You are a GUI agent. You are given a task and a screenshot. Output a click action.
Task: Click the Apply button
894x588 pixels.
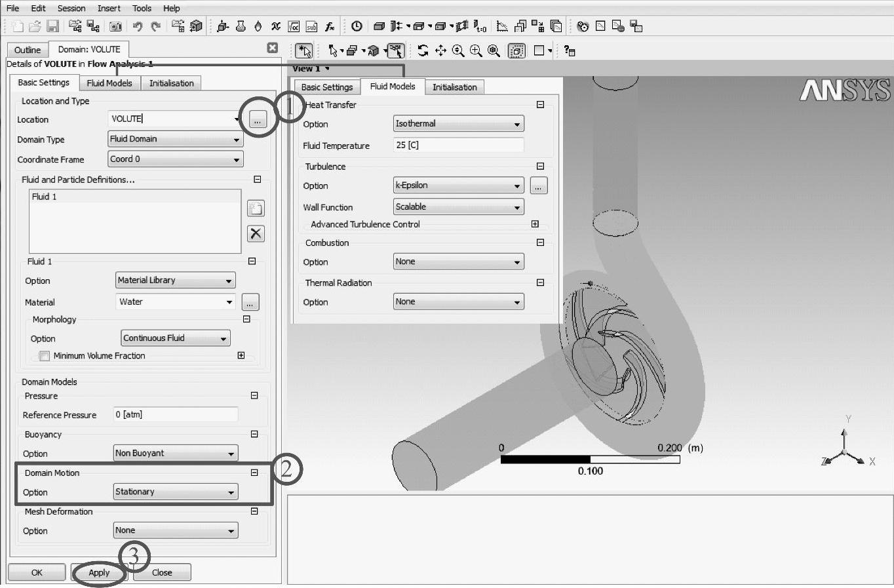pyautogui.click(x=99, y=572)
